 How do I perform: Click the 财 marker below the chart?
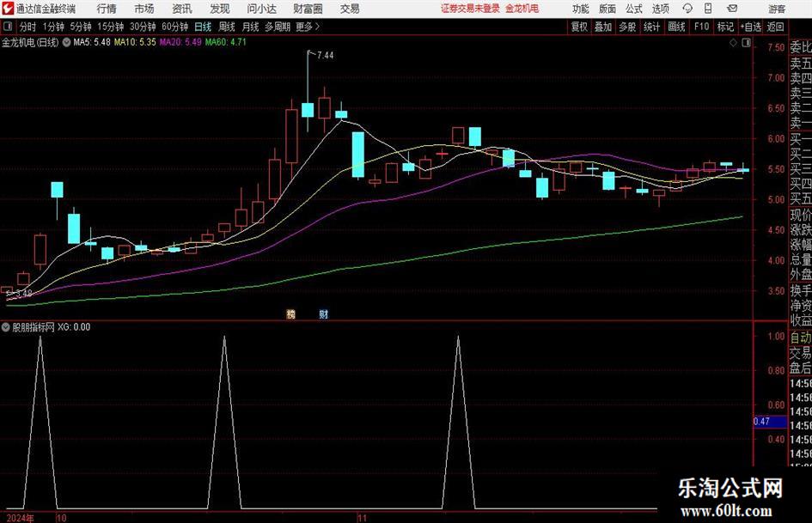click(324, 313)
